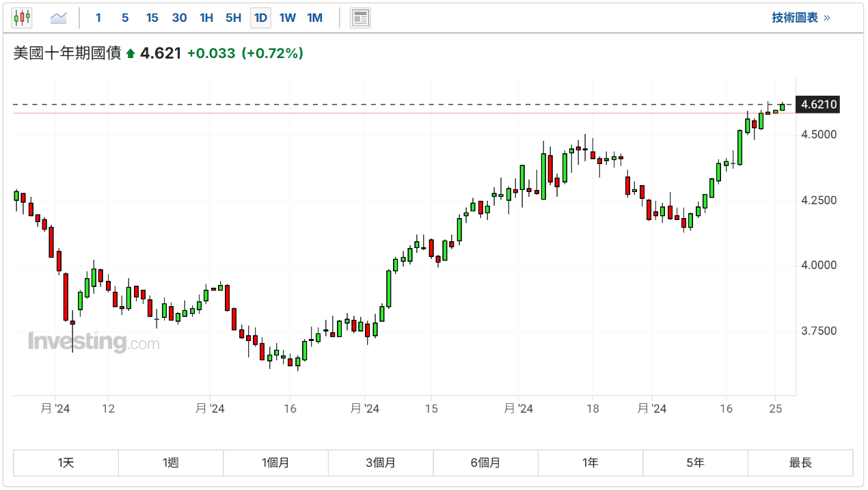Viewport: 868px width, 490px height.
Task: Expand to the 最長 maximum range
Action: [800, 463]
